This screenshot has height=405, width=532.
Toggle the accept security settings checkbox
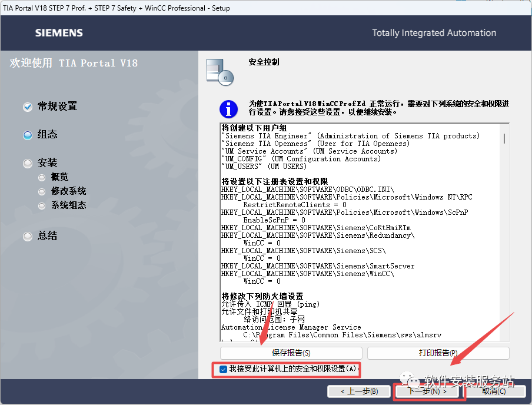[223, 369]
